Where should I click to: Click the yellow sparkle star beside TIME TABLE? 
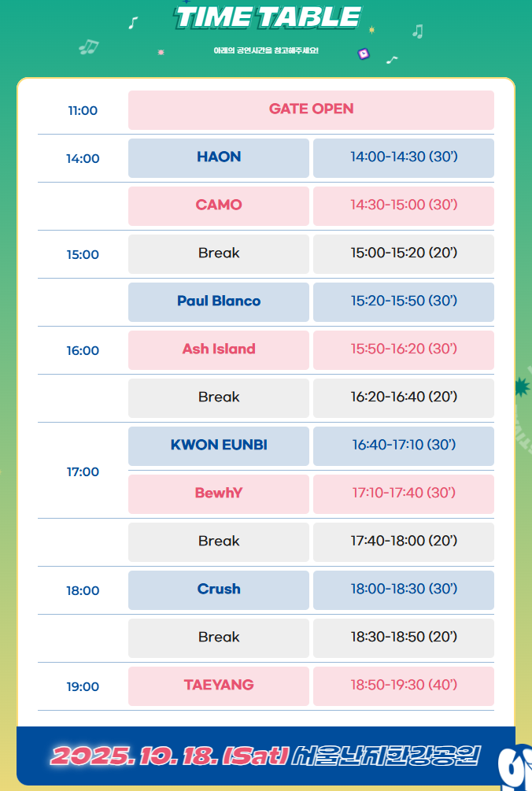coord(371,30)
